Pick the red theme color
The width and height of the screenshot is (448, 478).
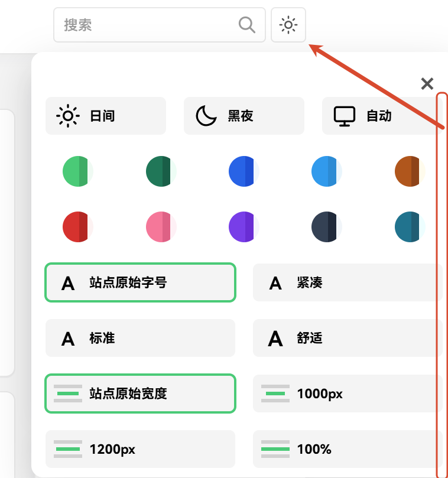click(x=78, y=227)
